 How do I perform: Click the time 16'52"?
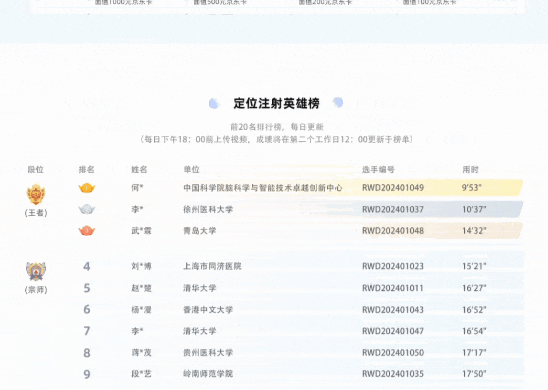[474, 310]
